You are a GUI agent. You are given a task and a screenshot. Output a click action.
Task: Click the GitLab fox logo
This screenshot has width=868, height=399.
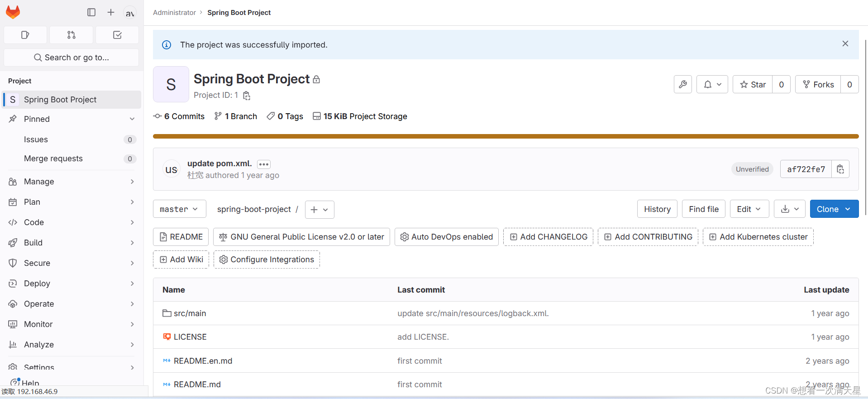[x=13, y=12]
